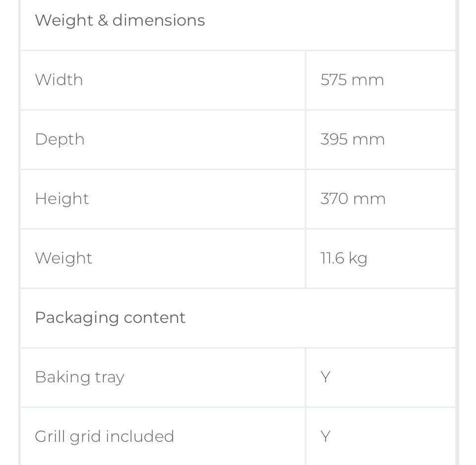Viewport: 476px width, 465px height.
Task: Select the Baking tray row label
Action: [79, 377]
